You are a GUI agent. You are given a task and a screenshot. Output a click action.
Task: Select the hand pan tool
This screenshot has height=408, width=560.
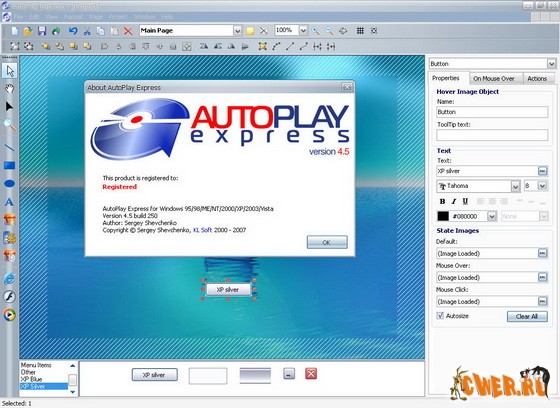(x=10, y=88)
